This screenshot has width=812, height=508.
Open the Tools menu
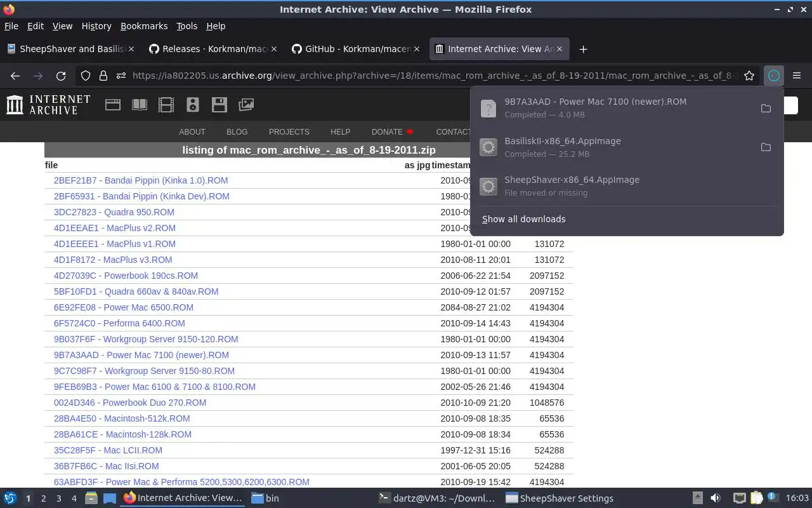187,26
